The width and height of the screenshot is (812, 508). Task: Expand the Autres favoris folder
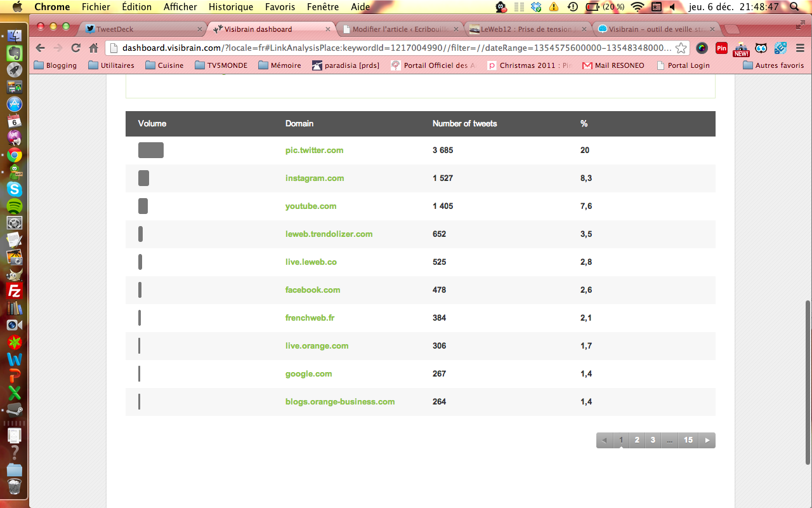[773, 65]
